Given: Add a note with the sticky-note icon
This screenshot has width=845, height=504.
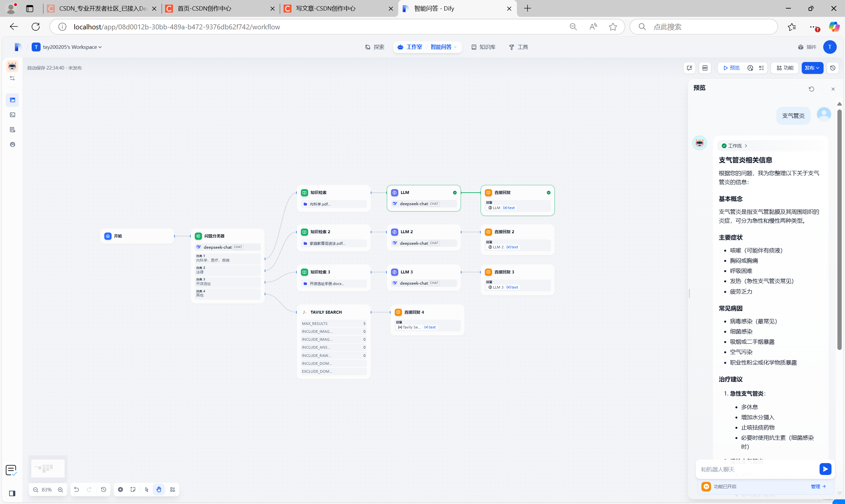Looking at the screenshot, I should [x=133, y=489].
